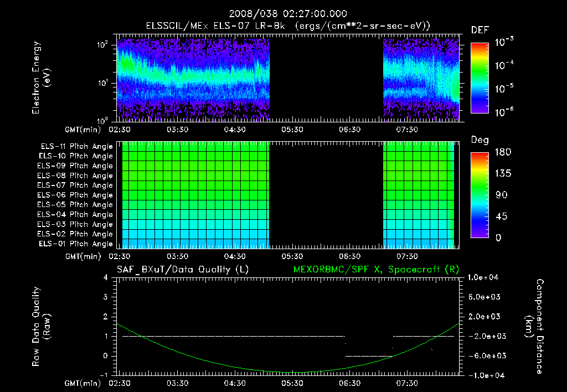Screen dimensions: 567x392
Task: Click the 4 tick on the data quality axis
Action: (106, 277)
